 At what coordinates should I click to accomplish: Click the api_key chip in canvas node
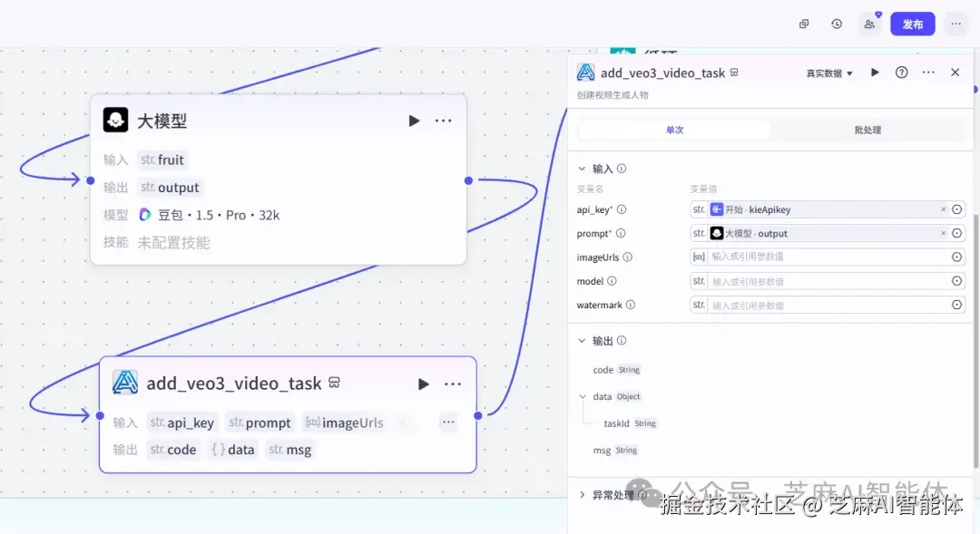pos(182,422)
